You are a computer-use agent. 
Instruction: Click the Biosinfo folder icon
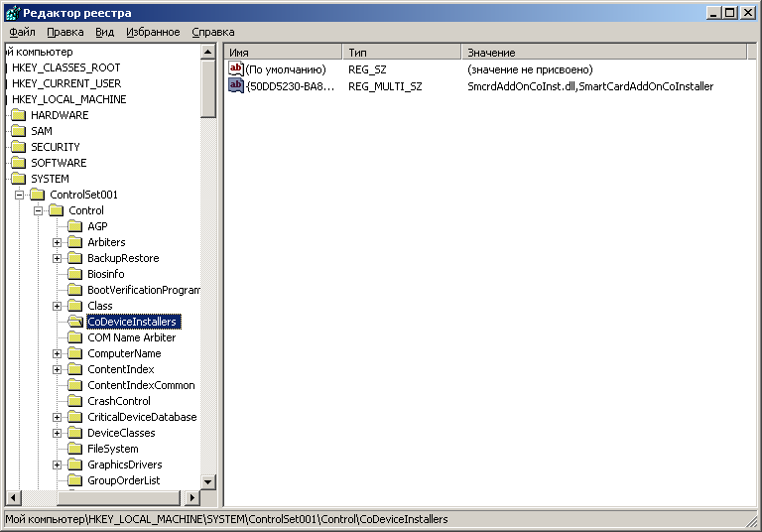click(75, 274)
